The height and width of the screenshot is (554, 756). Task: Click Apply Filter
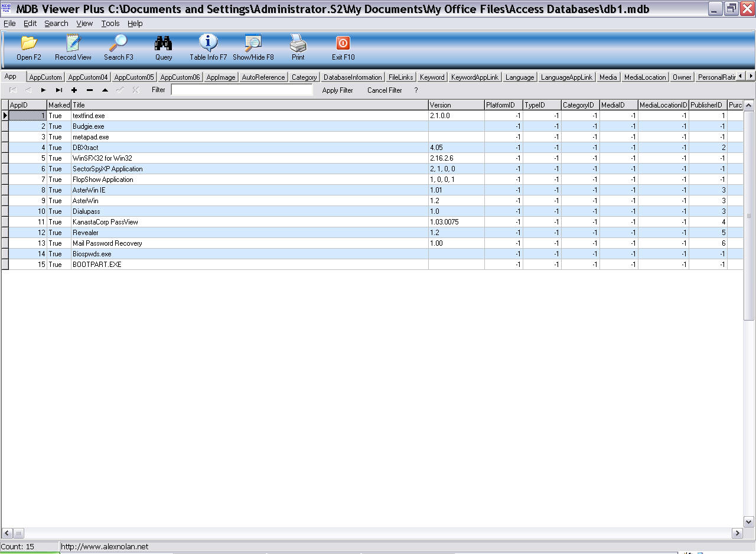click(338, 90)
